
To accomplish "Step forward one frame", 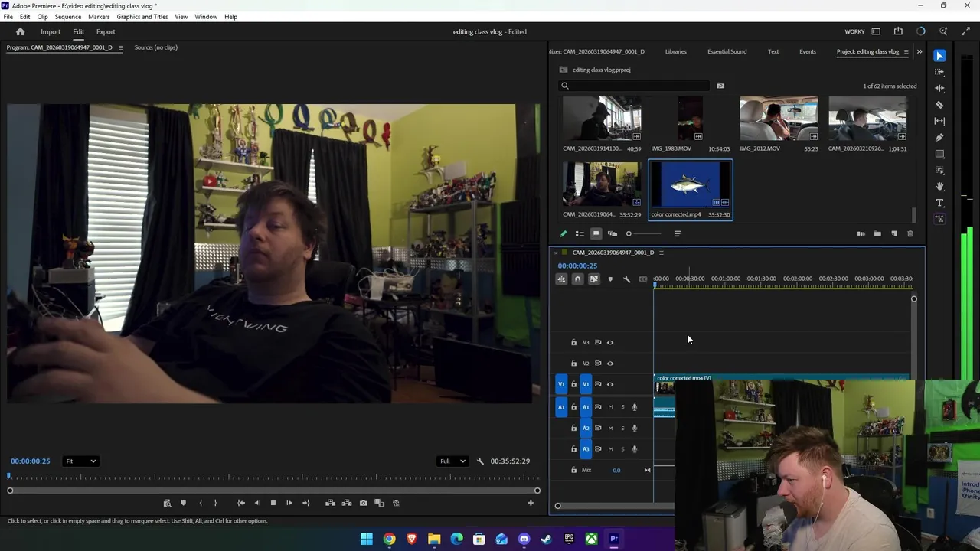I will (289, 503).
